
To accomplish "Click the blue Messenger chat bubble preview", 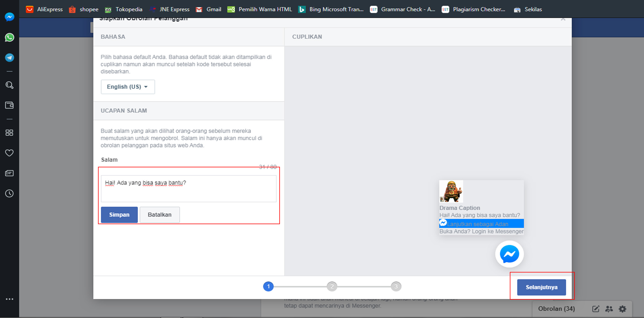I will 509,254.
